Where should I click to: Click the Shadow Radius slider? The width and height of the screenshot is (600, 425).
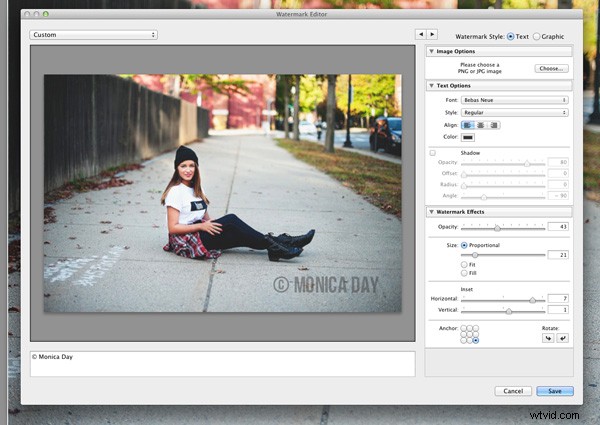pyautogui.click(x=464, y=186)
